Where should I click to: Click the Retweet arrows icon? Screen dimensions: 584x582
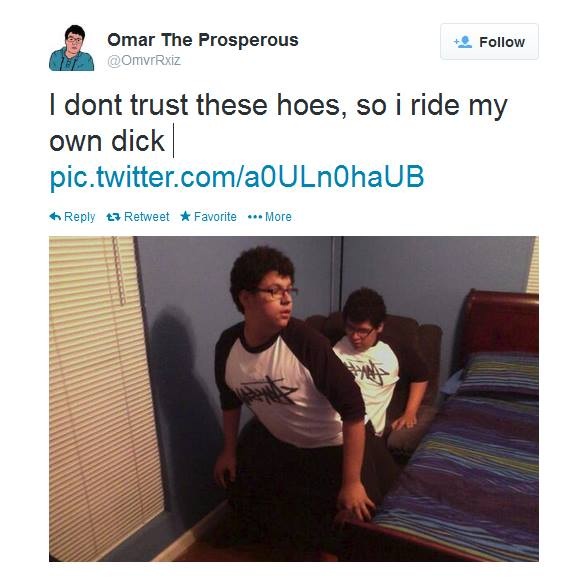pyautogui.click(x=113, y=217)
